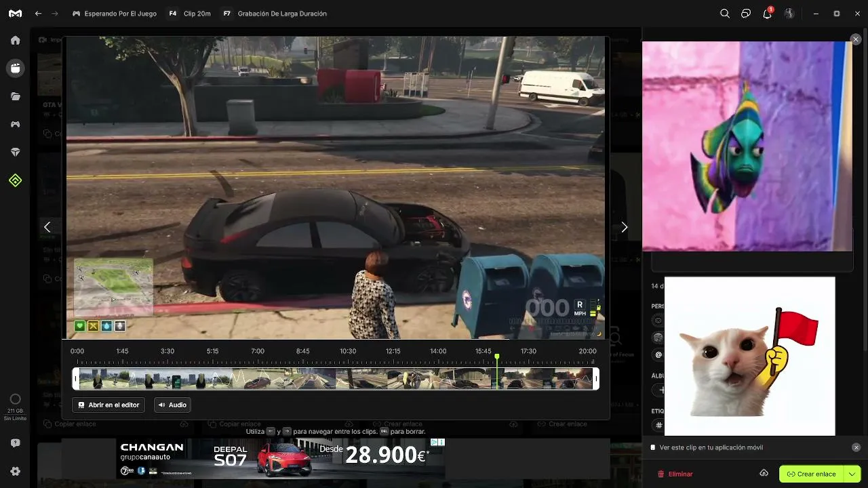Click the green rhombus icon in the sidebar
The height and width of the screenshot is (488, 868).
[x=15, y=180]
